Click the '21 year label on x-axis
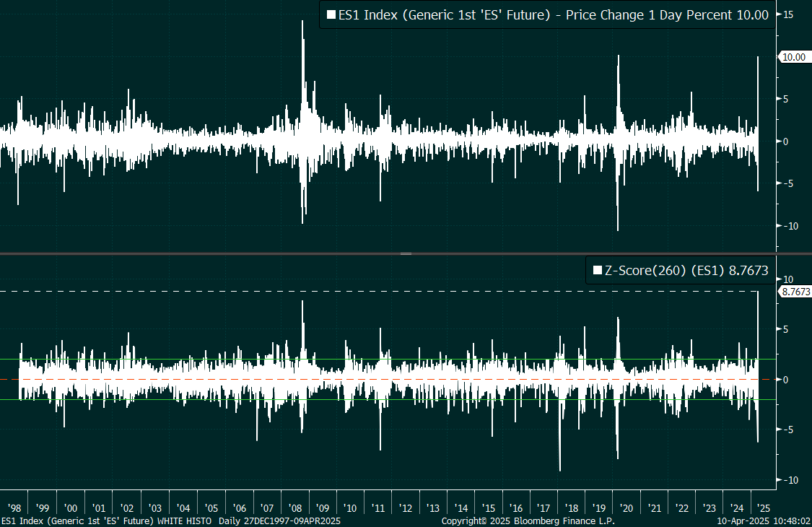This screenshot has height=527, width=812. tap(654, 508)
